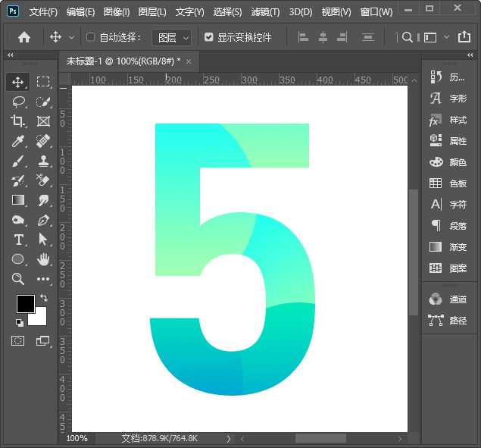
Task: Select the Lasso tool
Action: [18, 102]
